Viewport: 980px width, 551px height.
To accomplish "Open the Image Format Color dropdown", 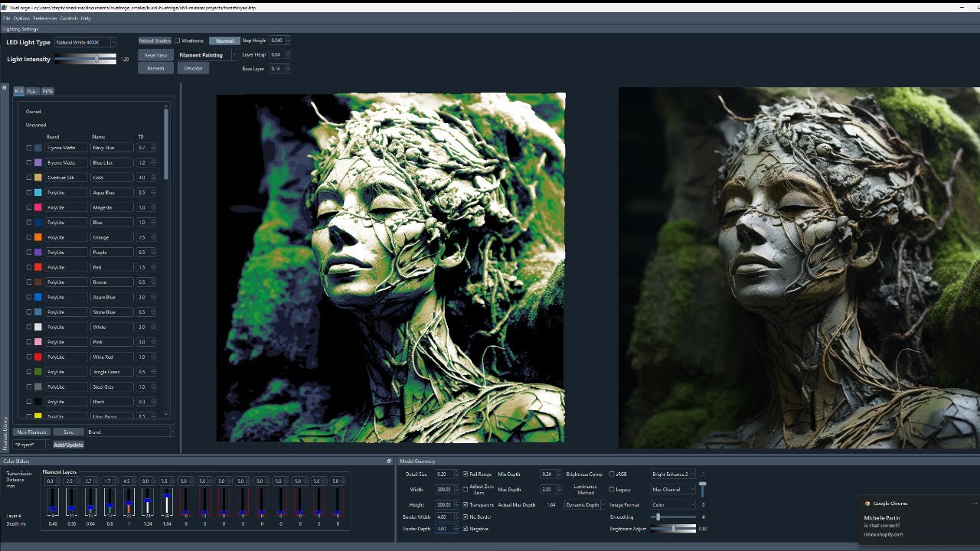I will pyautogui.click(x=674, y=505).
